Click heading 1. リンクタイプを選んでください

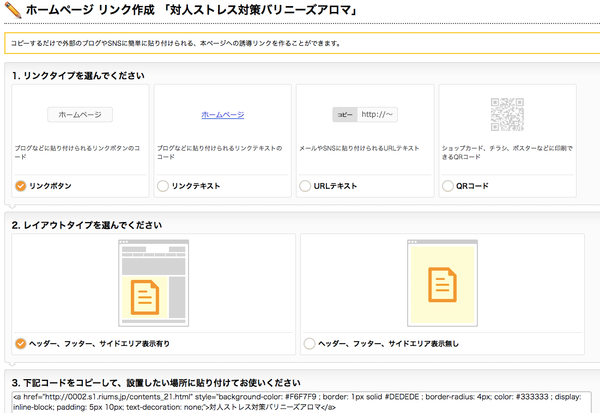click(78, 75)
